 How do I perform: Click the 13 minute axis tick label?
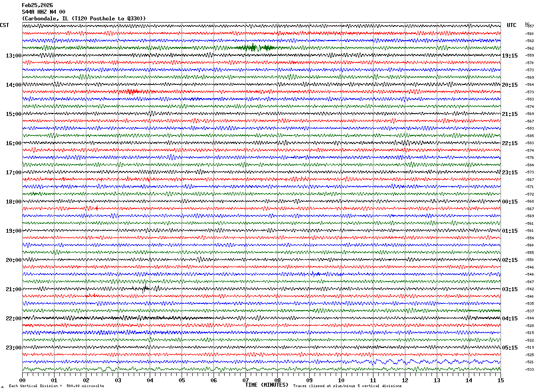[x=437, y=380]
